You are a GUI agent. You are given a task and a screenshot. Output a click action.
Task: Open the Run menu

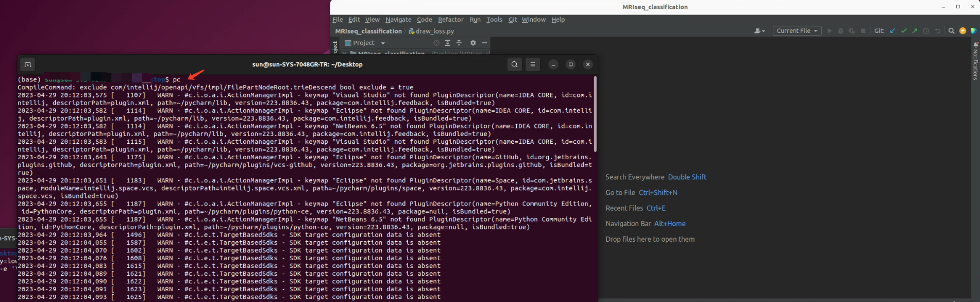tap(475, 20)
